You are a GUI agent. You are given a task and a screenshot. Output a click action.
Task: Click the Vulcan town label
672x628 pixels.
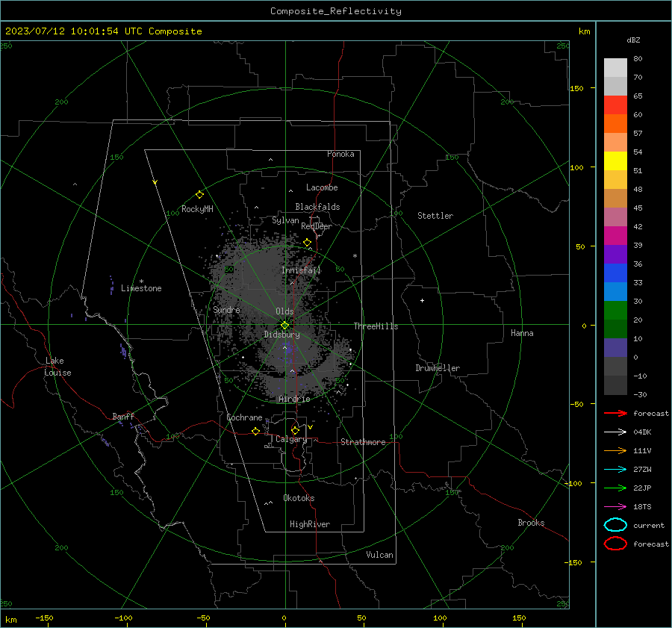[x=380, y=555]
